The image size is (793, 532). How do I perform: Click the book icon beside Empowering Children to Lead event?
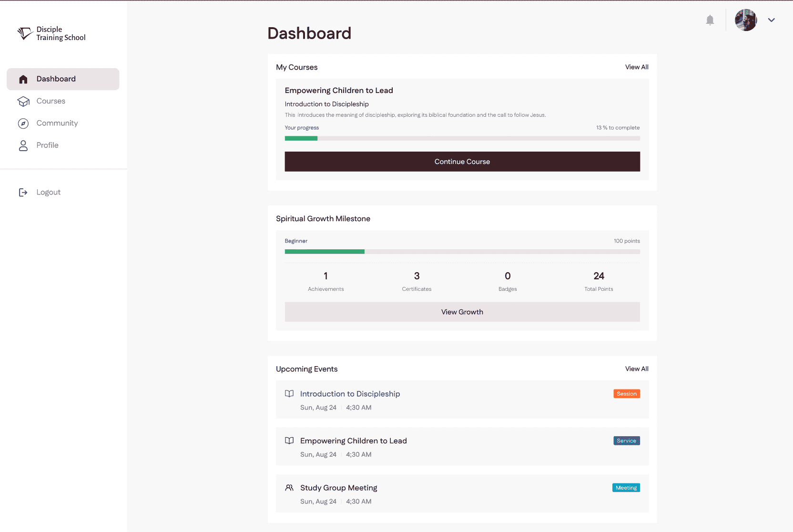pyautogui.click(x=289, y=440)
